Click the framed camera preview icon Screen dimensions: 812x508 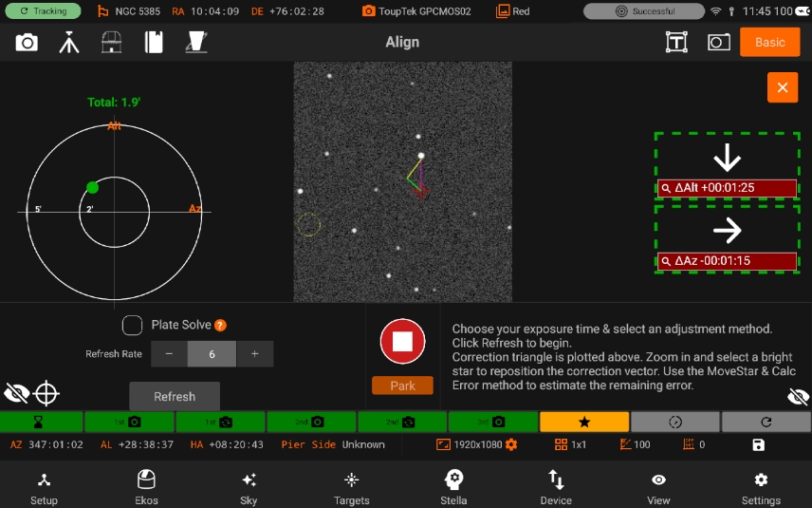click(x=719, y=42)
